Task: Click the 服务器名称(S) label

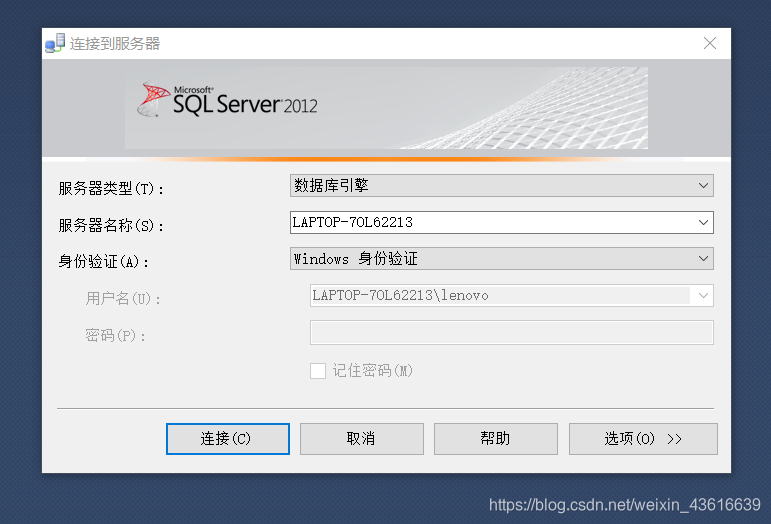Action: click(111, 226)
